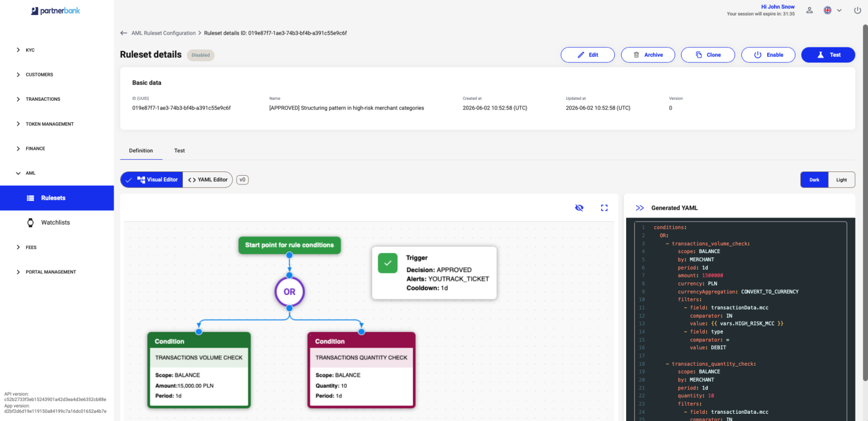Archive this ruleset

tap(648, 55)
